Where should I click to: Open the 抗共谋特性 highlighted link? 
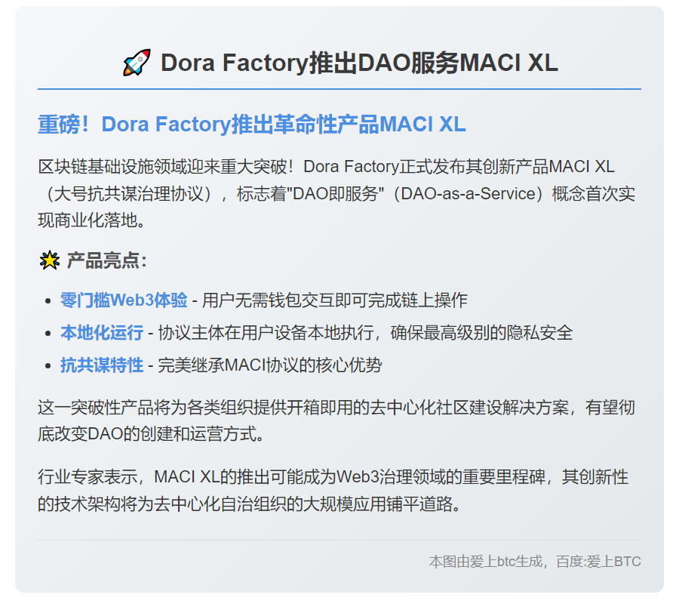(x=102, y=366)
